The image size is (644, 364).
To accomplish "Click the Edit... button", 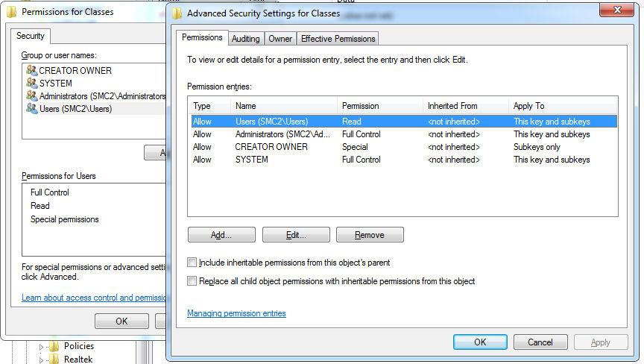I will [296, 235].
